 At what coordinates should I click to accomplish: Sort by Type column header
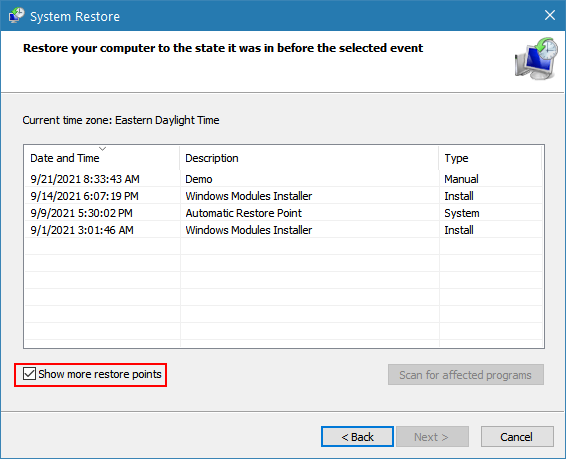pos(490,158)
